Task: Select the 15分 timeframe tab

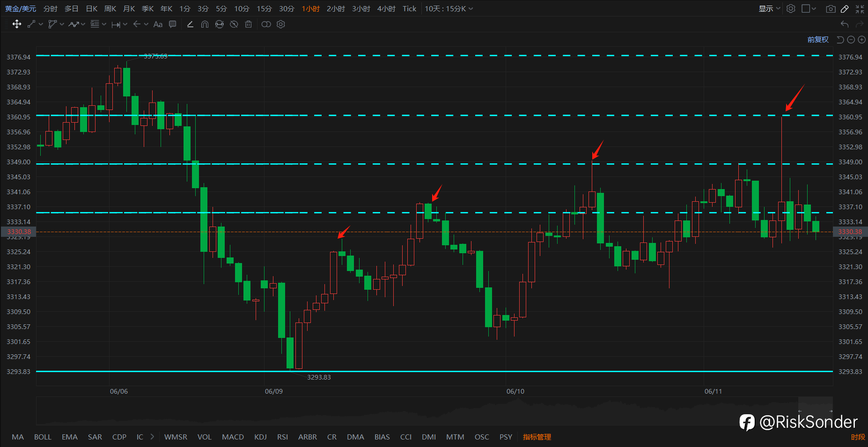Action: [264, 8]
